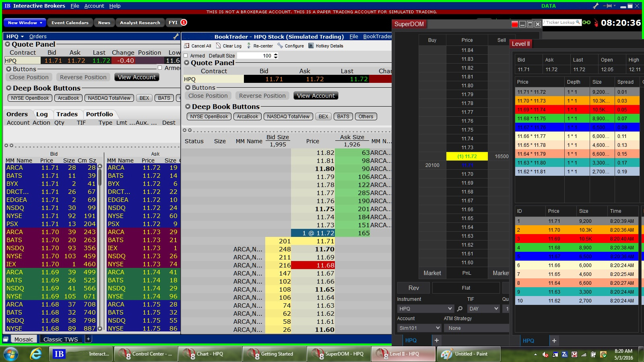Add a new tab beside Classic TWS
This screenshot has height=362, width=644.
(x=89, y=339)
